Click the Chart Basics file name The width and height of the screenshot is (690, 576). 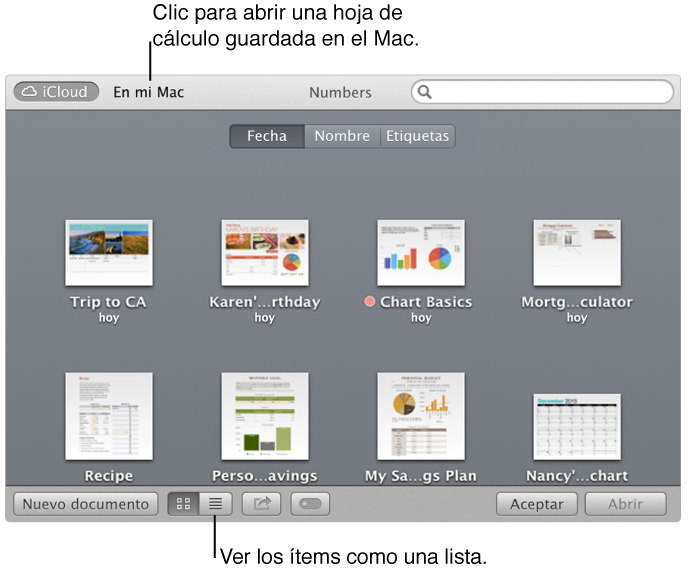[426, 302]
